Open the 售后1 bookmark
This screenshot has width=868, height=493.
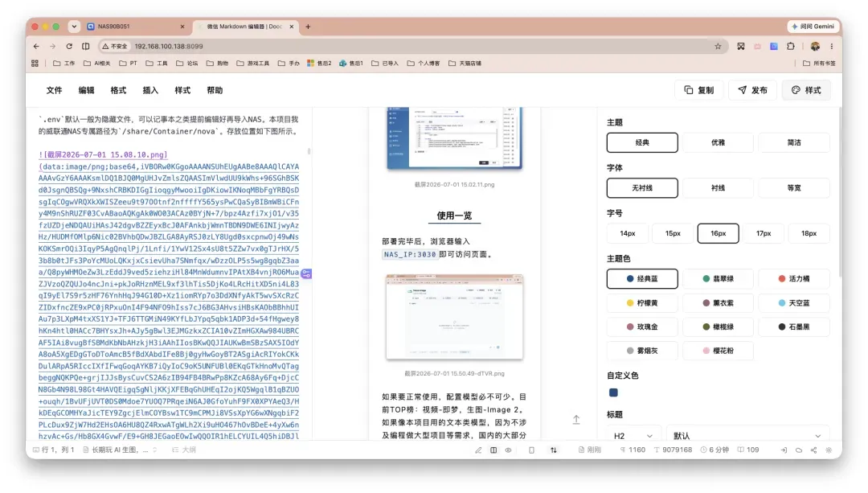pos(351,64)
